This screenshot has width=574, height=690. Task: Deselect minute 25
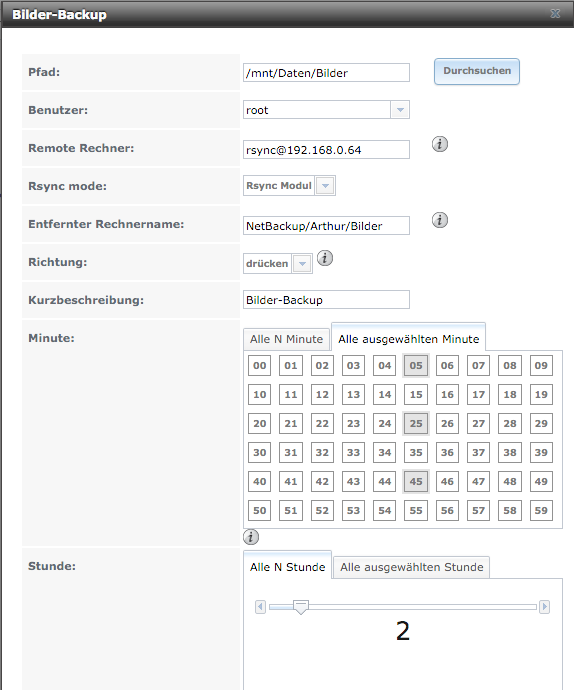pyautogui.click(x=416, y=423)
